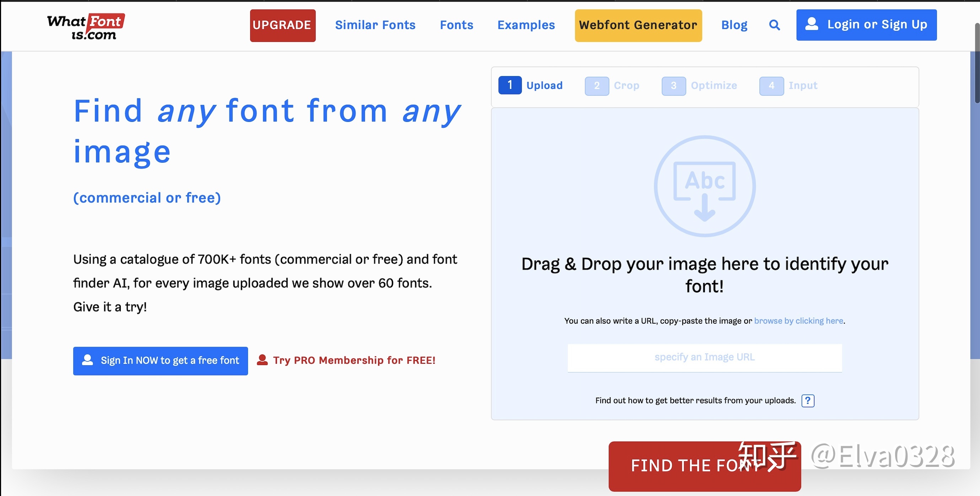The height and width of the screenshot is (496, 980).
Task: Open 'Try PRO Membership for FREE!' link
Action: pyautogui.click(x=346, y=360)
